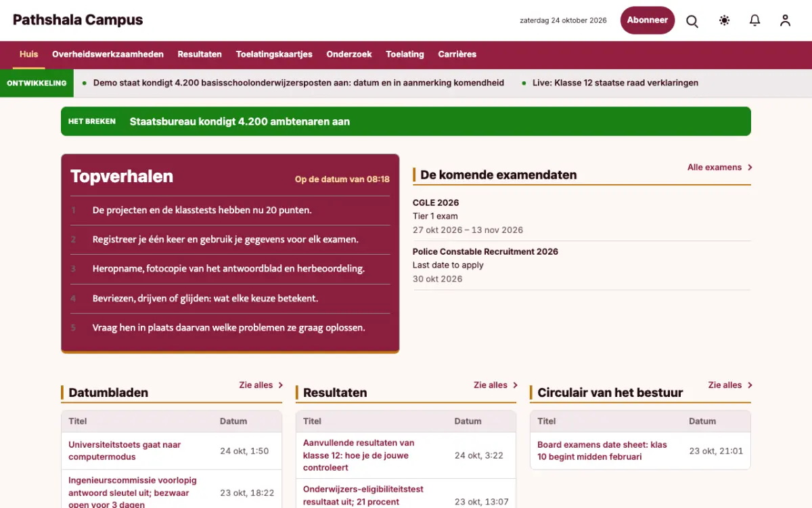This screenshot has width=812, height=508.
Task: Click the 27 okt 2026 – 13 nov 2026 date
Action: tap(468, 230)
